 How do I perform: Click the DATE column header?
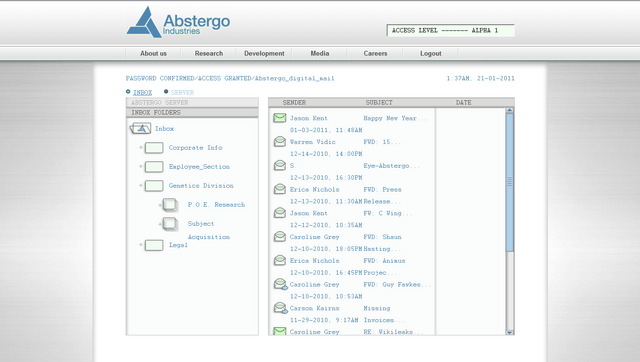(x=464, y=103)
